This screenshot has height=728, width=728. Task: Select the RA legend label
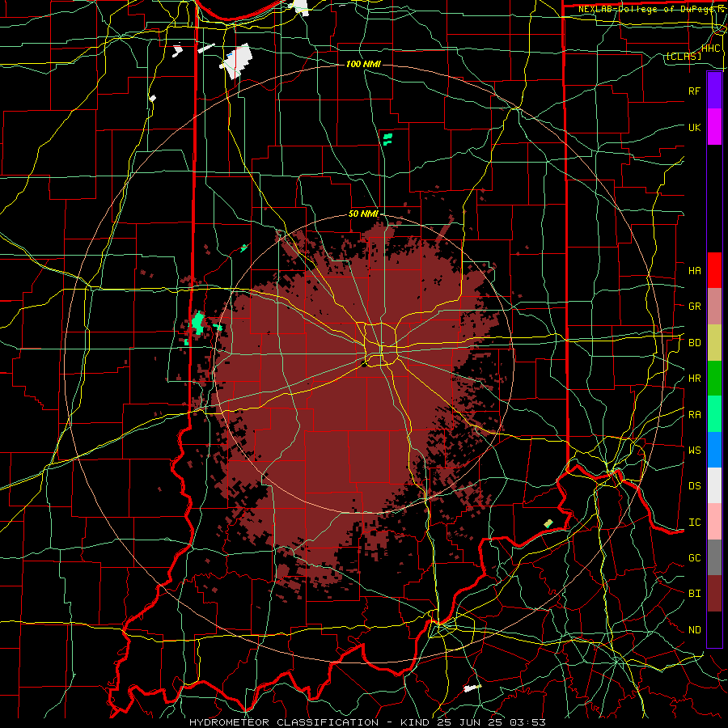click(694, 414)
